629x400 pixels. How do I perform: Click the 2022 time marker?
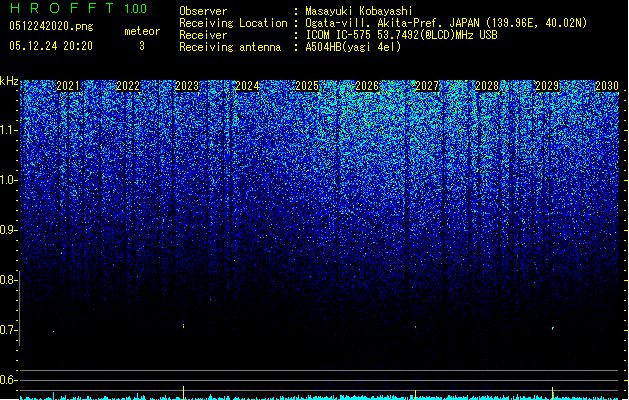(128, 86)
